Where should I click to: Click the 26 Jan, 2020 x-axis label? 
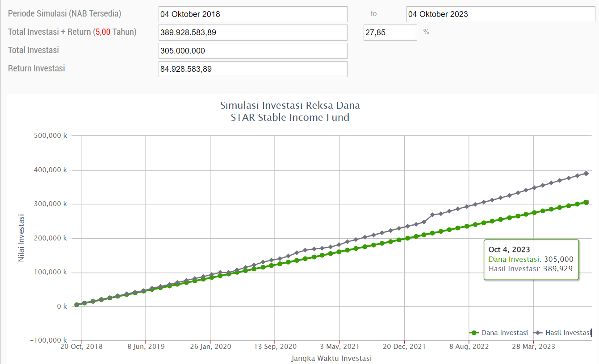(x=210, y=347)
